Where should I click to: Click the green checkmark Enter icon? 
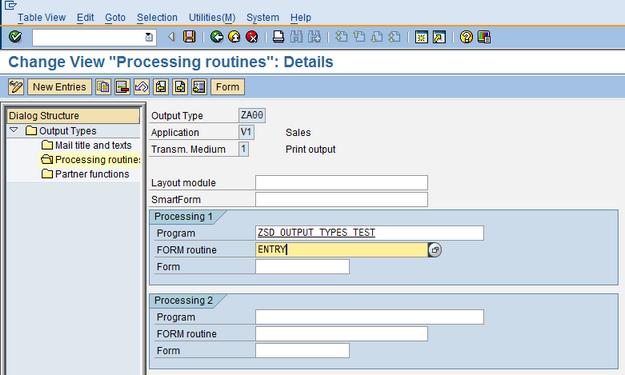tap(15, 37)
